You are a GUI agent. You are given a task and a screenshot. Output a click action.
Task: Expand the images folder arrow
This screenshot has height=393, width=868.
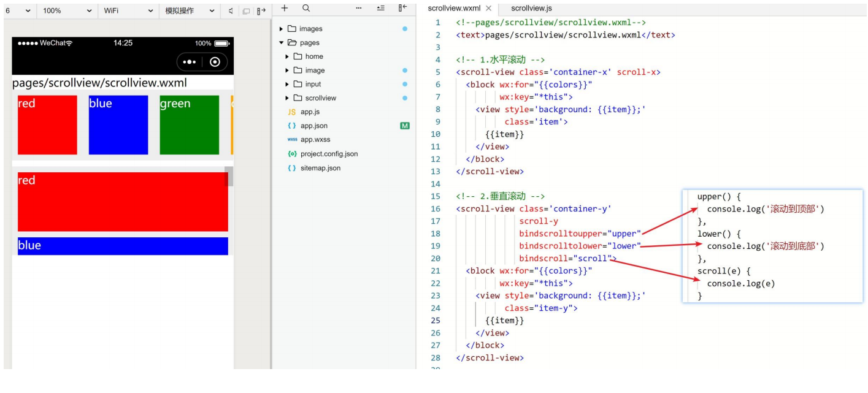(282, 29)
